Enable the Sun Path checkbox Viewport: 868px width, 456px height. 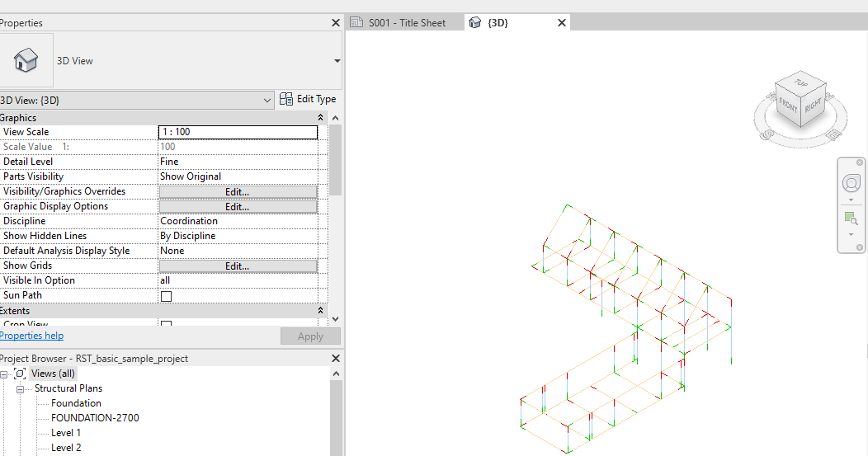click(166, 296)
